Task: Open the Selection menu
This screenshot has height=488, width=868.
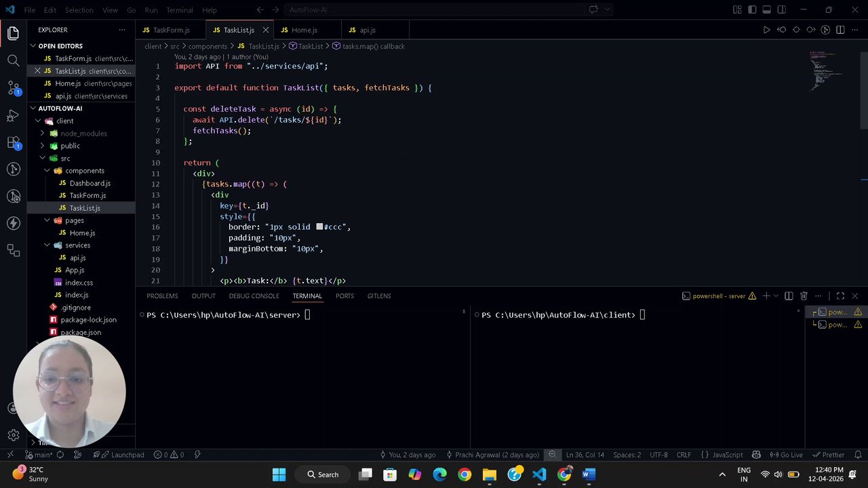Action: [79, 10]
